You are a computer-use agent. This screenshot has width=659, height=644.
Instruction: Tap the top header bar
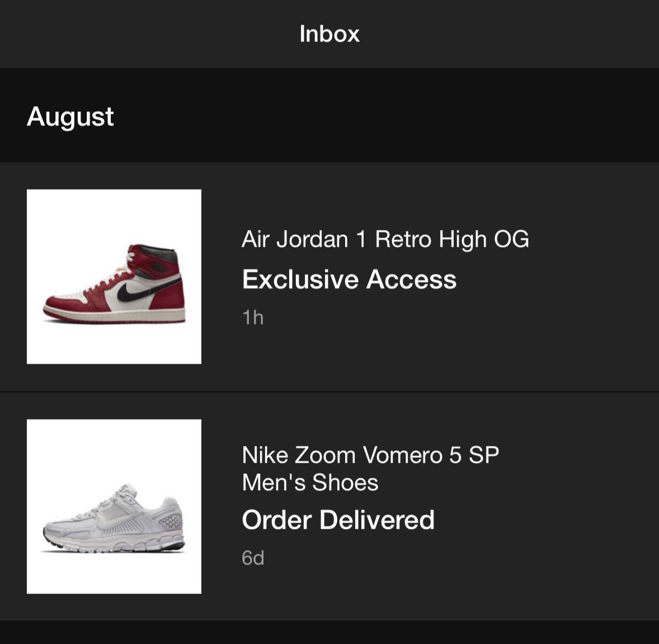coord(329,34)
